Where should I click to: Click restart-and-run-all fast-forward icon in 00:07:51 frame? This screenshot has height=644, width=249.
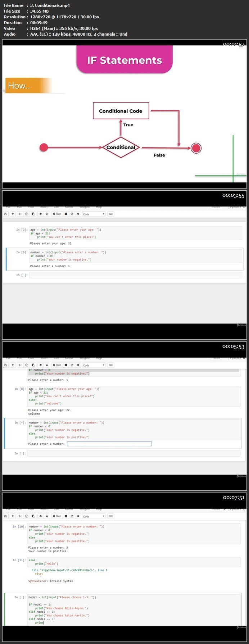pyautogui.click(x=78, y=516)
